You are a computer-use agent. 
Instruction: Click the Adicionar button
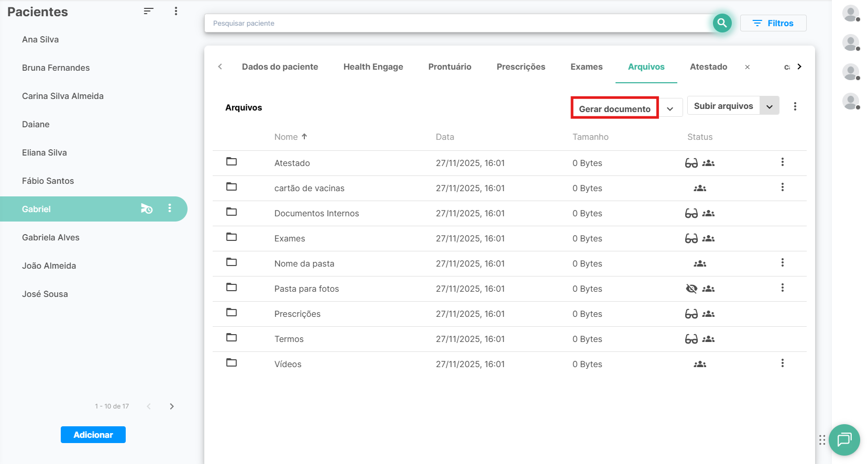(93, 435)
